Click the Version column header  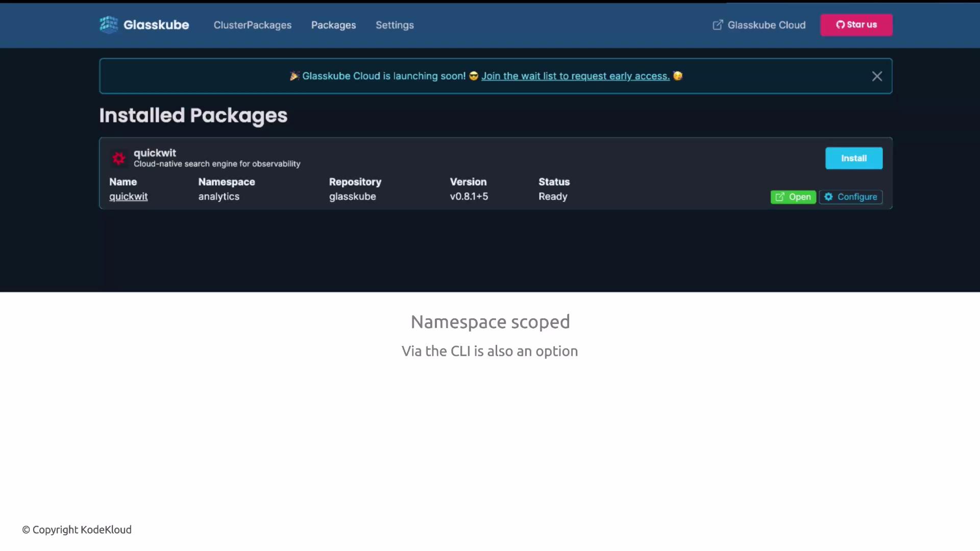(469, 182)
